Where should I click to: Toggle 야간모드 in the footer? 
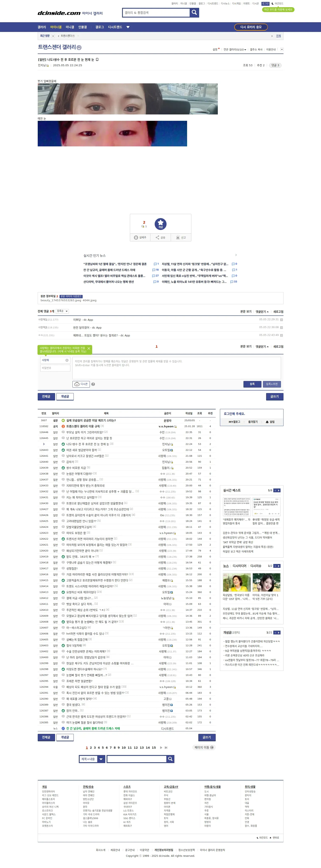pos(262,837)
